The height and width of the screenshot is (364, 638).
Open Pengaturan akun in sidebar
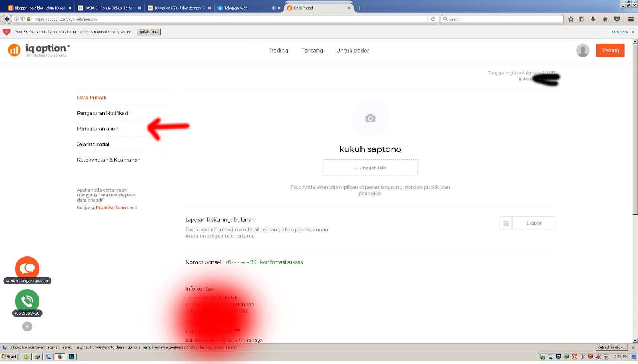click(x=98, y=129)
